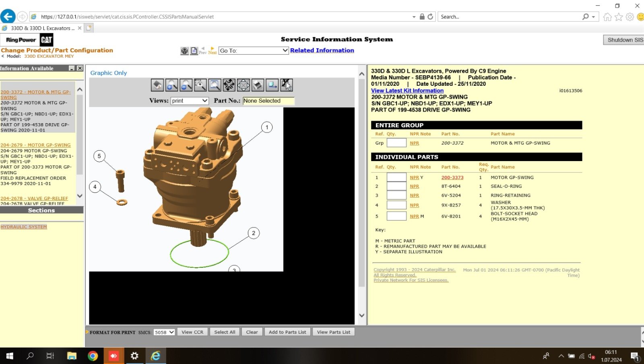The height and width of the screenshot is (364, 644).
Task: Open the 330D & 330D L Excavators tab
Action: coord(42,28)
